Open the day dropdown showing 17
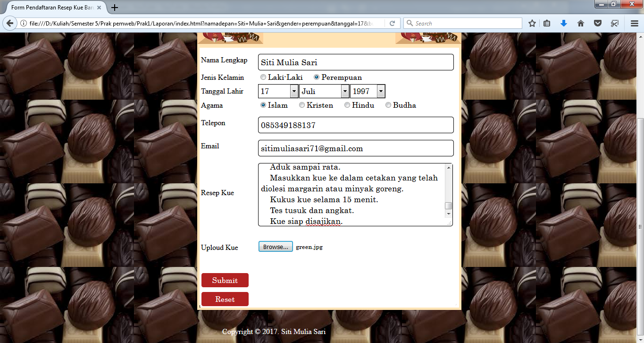Screen dimensions: 644x343 click(x=293, y=91)
